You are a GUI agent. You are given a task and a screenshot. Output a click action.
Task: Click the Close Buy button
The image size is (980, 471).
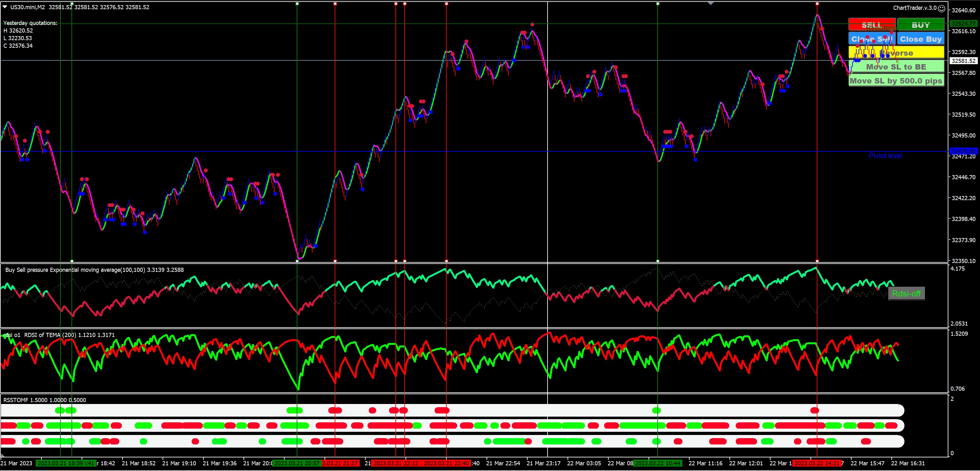click(921, 39)
